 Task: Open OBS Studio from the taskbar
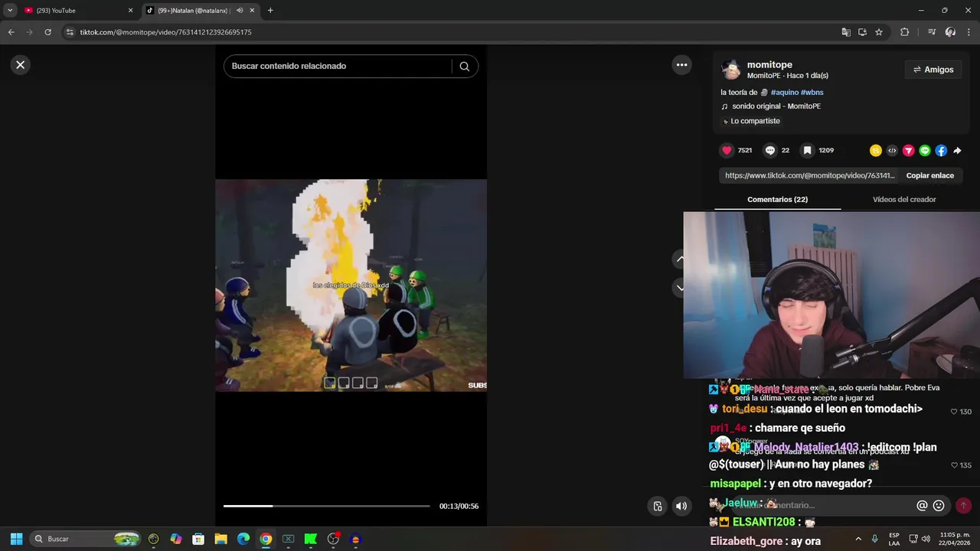(x=333, y=539)
